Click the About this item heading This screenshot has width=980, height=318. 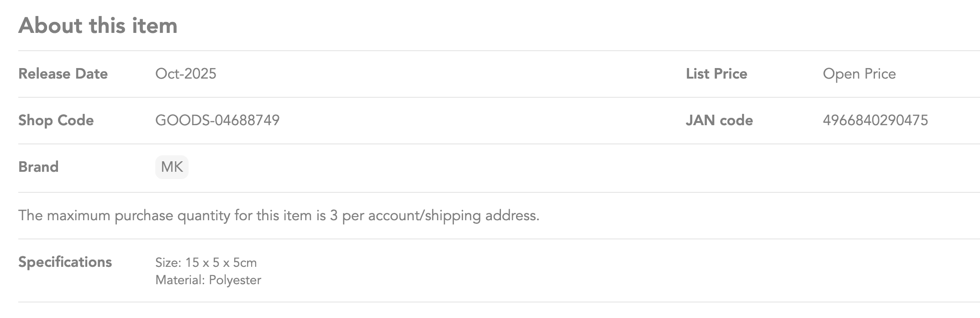[x=98, y=26]
